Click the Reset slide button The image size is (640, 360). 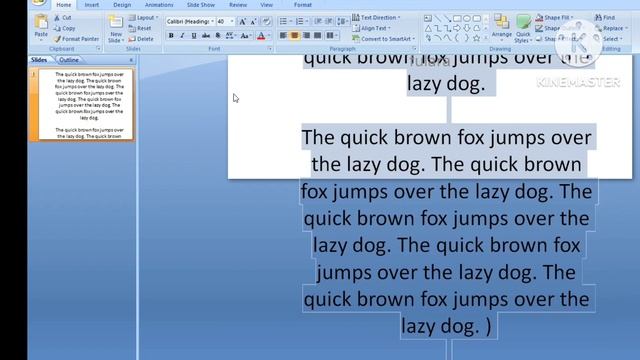tap(140, 28)
